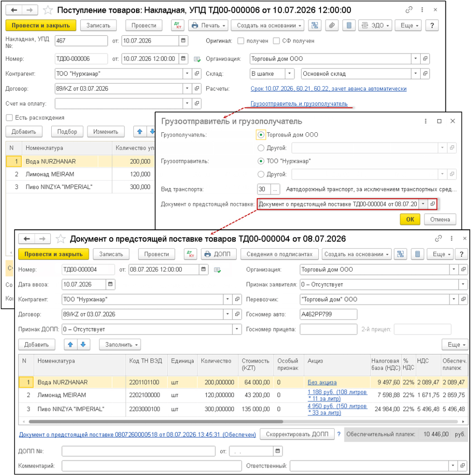Open the Контрагент ТОО "Нуржанар" card icon in upper form
This screenshot has height=476, width=472.
pos(197,74)
